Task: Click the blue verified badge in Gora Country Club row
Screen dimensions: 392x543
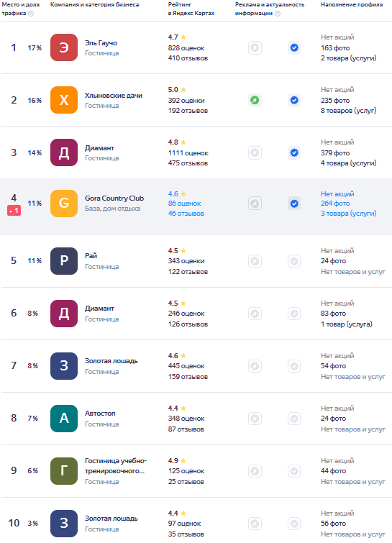Action: (x=294, y=204)
